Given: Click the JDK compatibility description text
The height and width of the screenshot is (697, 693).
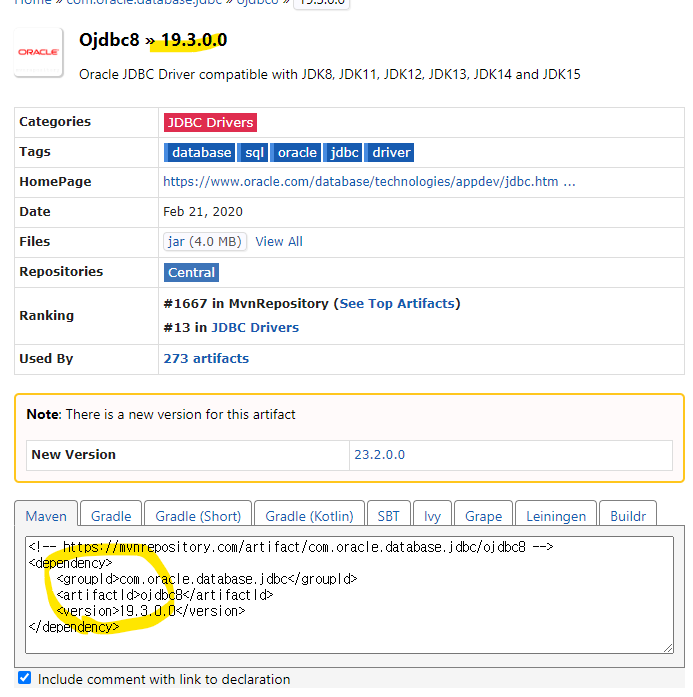Looking at the screenshot, I should coord(330,74).
